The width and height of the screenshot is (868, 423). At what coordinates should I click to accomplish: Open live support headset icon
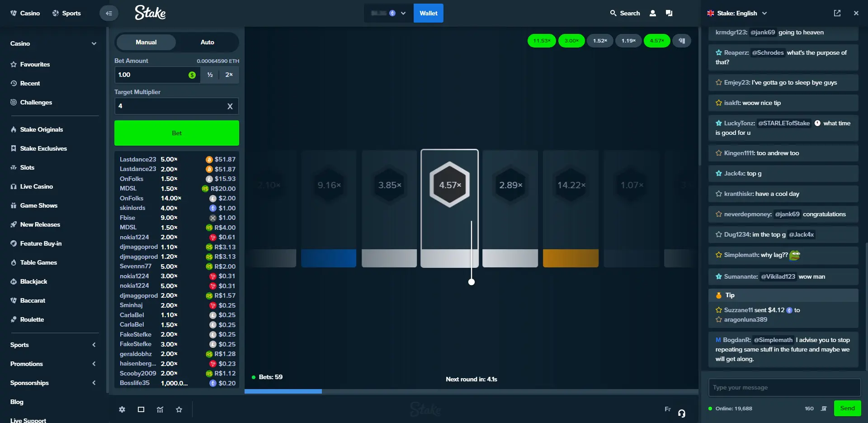coord(682,413)
